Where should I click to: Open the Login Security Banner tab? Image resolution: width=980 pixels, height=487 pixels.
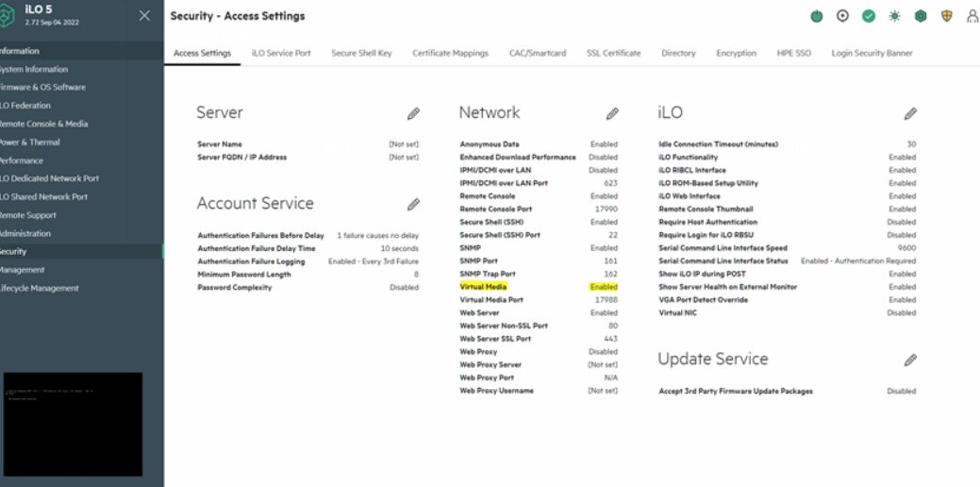[x=872, y=53]
